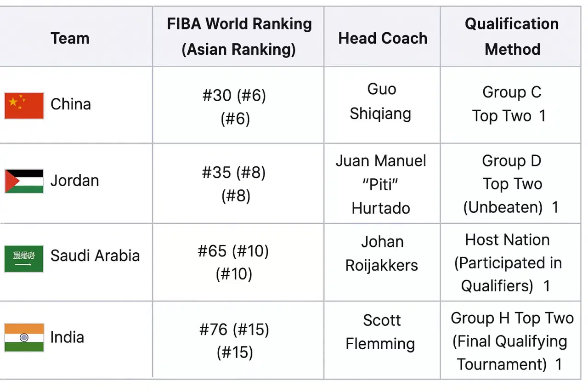This screenshot has height=392, width=588.
Task: Open footnote 1 after Unbeaten
Action: click(x=555, y=207)
